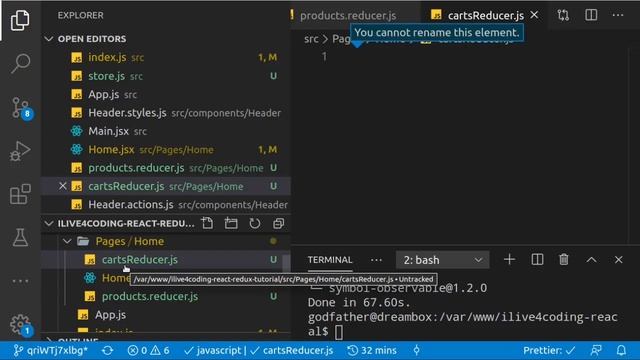
Task: Open store.js in Open Editors
Action: 166,76
